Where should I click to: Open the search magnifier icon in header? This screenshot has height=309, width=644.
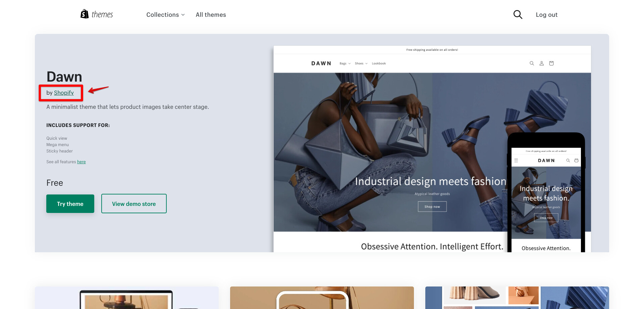tap(518, 14)
